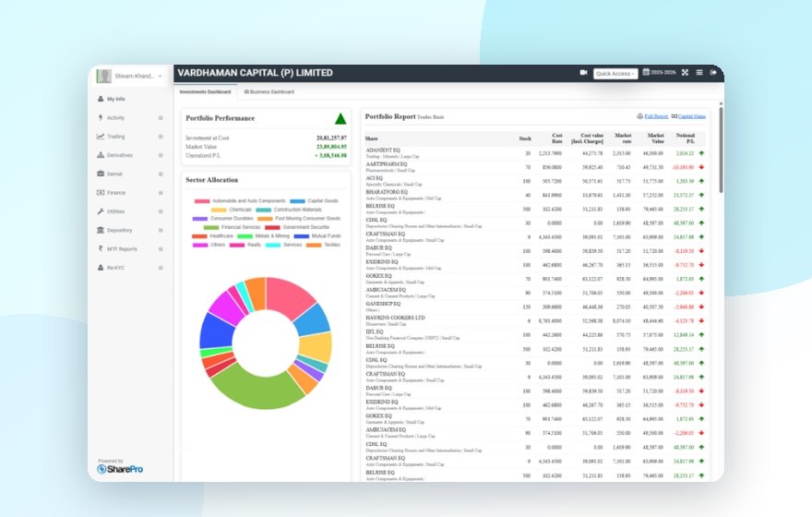The width and height of the screenshot is (812, 517).
Task: Click the Market Value column header
Action: [656, 138]
